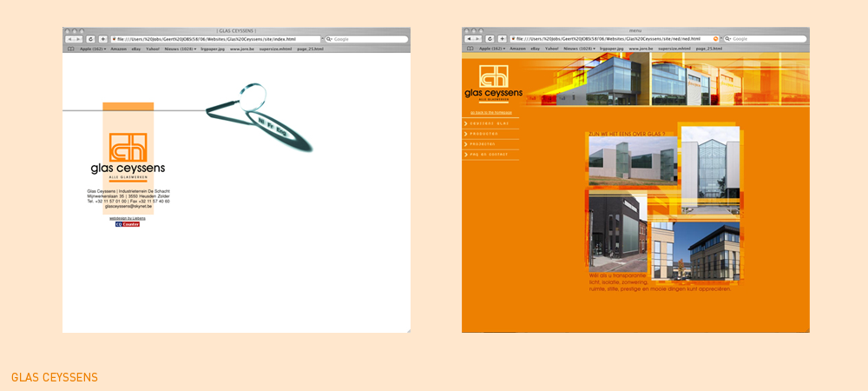Screen dimensions: 868x391
Task: Click the orange RSS icon in the menu window address bar
Action: 716,39
